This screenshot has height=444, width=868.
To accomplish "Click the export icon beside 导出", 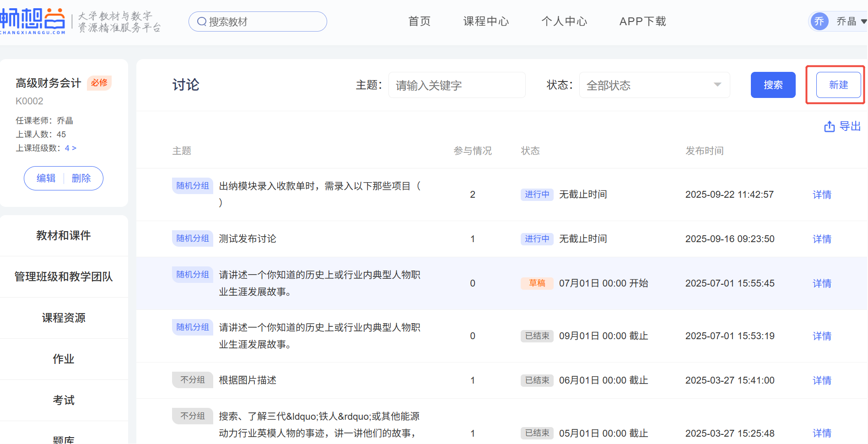I will click(x=829, y=127).
